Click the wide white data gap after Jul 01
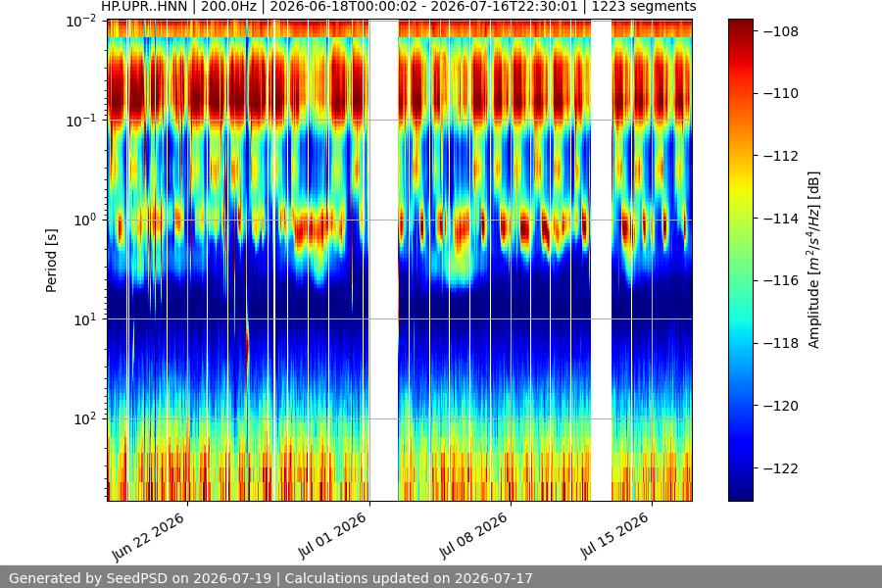Screen dimensions: 882x588 pyautogui.click(x=383, y=260)
